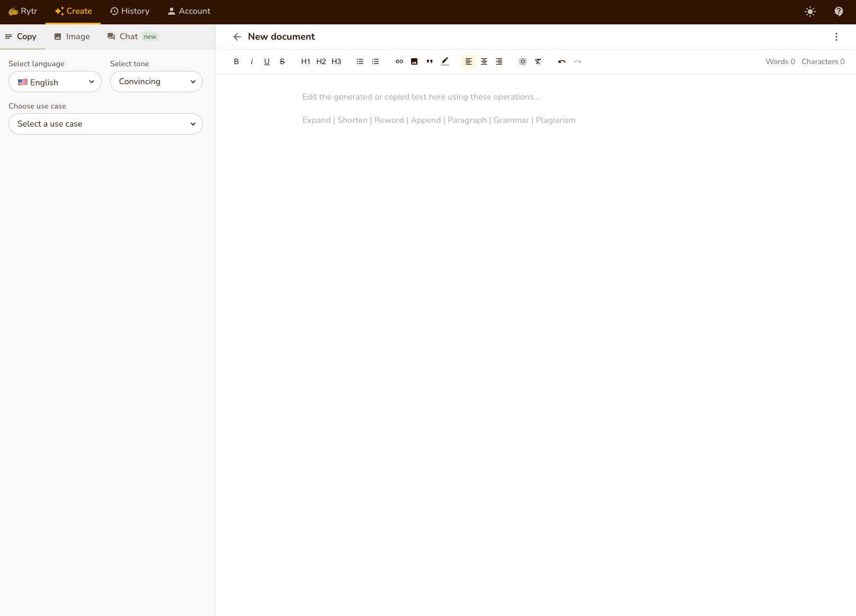Open the text highlight color tool

click(x=445, y=61)
